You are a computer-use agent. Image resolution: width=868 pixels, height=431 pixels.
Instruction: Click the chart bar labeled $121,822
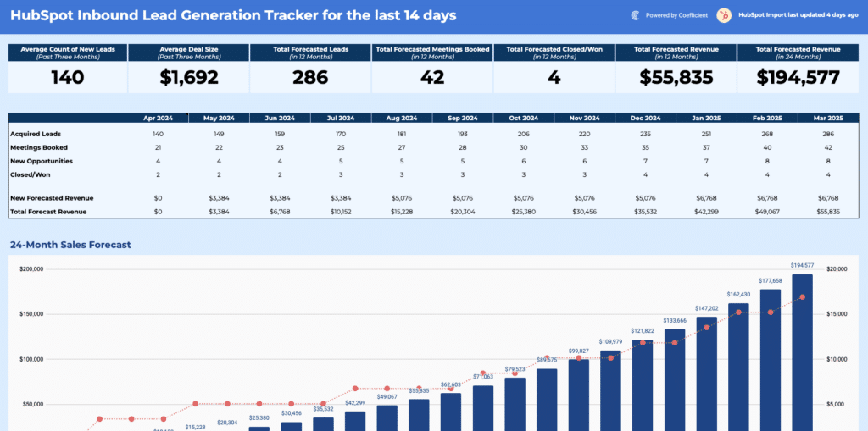click(x=643, y=385)
